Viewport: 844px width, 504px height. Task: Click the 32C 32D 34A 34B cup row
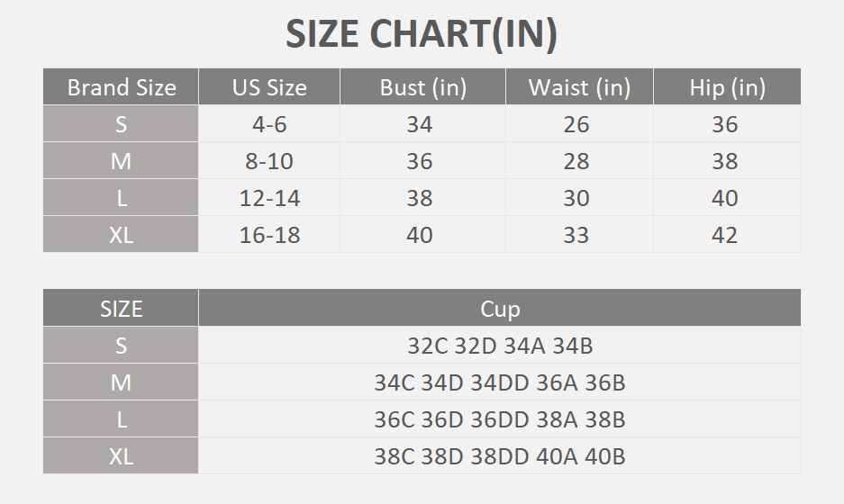500,346
